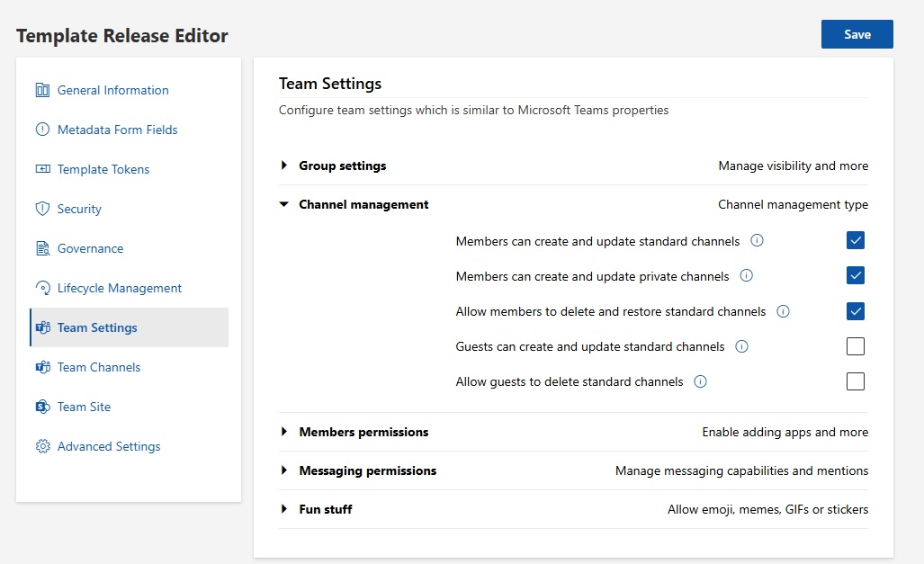The width and height of the screenshot is (924, 564).
Task: Expand the Messaging permissions section arrow
Action: coord(284,470)
